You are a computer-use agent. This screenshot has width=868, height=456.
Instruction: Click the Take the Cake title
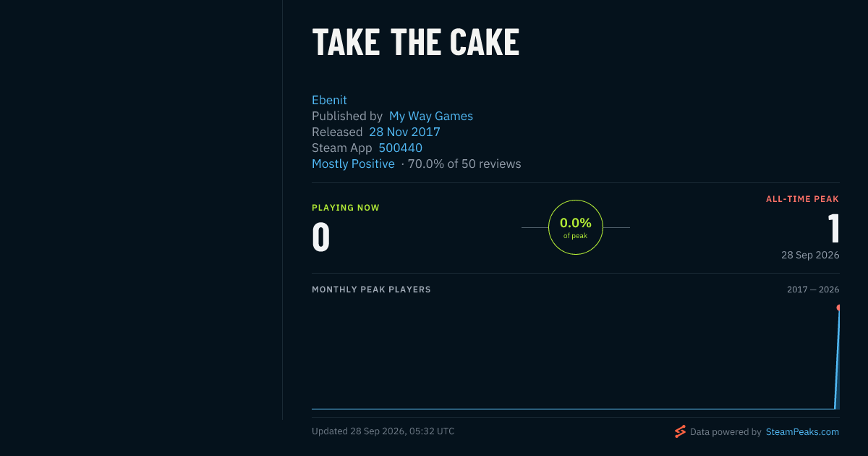[x=415, y=43]
